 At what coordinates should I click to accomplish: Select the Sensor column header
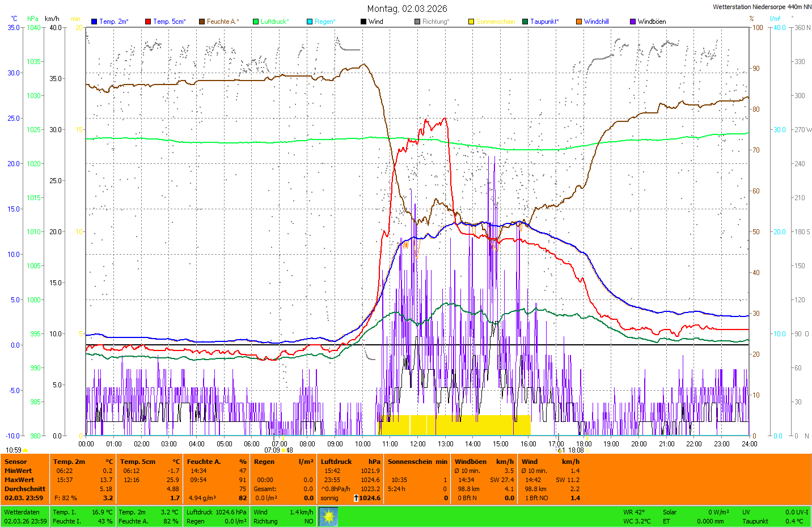[x=16, y=462]
